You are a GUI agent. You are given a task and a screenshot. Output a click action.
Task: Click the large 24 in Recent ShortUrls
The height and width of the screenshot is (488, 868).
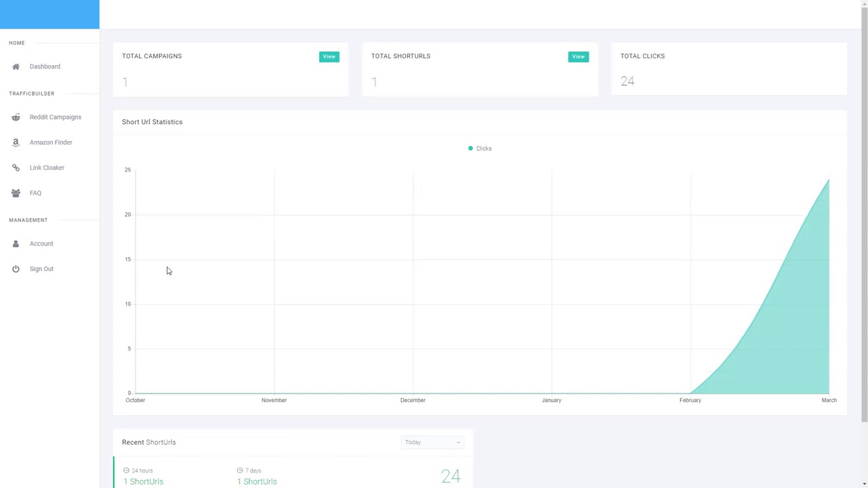451,476
